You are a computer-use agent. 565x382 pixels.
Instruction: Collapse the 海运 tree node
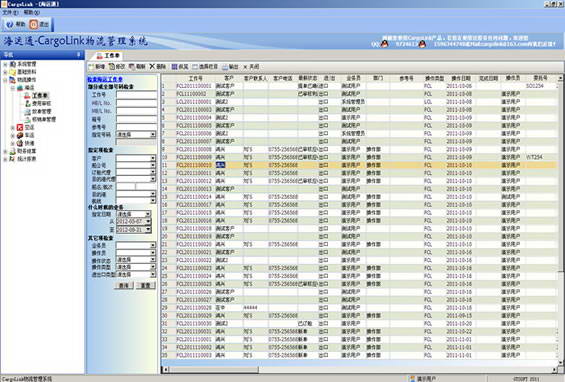(x=13, y=88)
